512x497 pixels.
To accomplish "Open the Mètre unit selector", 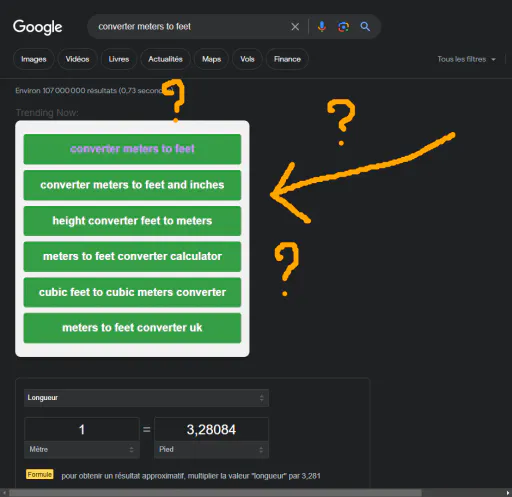I will coord(82,449).
